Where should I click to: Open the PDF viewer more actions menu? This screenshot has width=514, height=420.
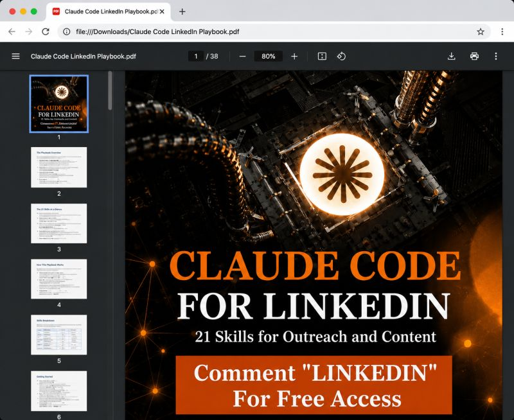tap(495, 57)
